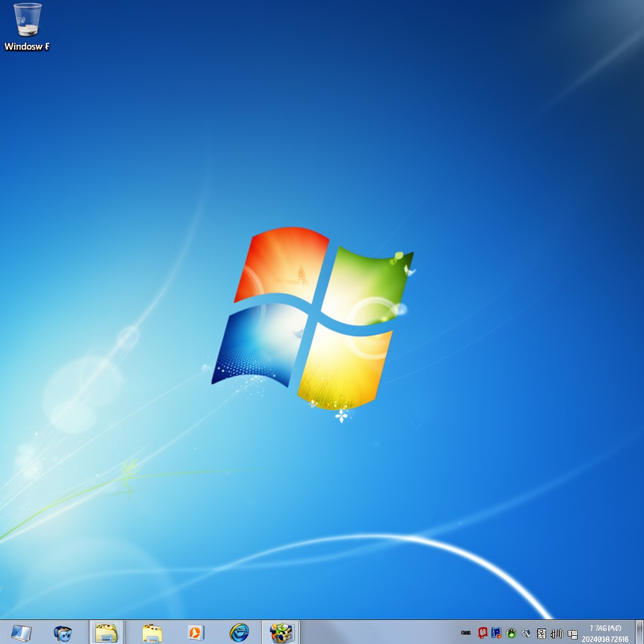
Task: Click the red shield tray icon
Action: click(x=482, y=633)
